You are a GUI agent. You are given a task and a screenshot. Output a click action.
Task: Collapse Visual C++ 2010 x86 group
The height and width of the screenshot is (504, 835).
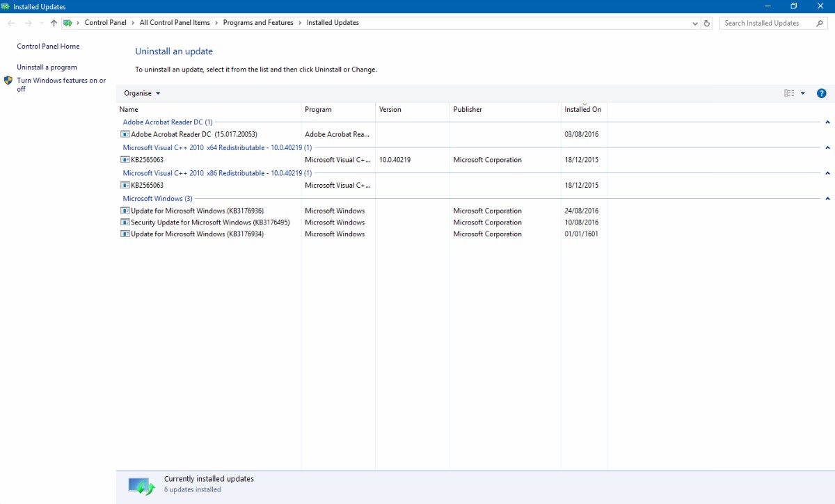click(x=827, y=173)
